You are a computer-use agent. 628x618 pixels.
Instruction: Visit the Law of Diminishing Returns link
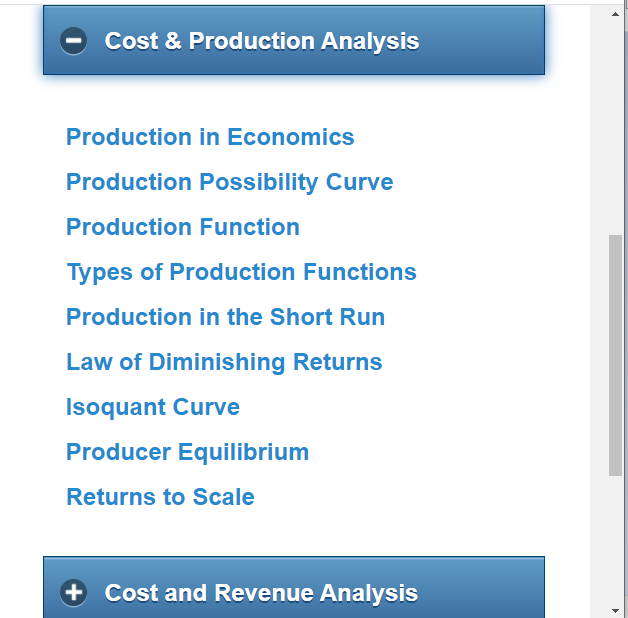tap(224, 362)
